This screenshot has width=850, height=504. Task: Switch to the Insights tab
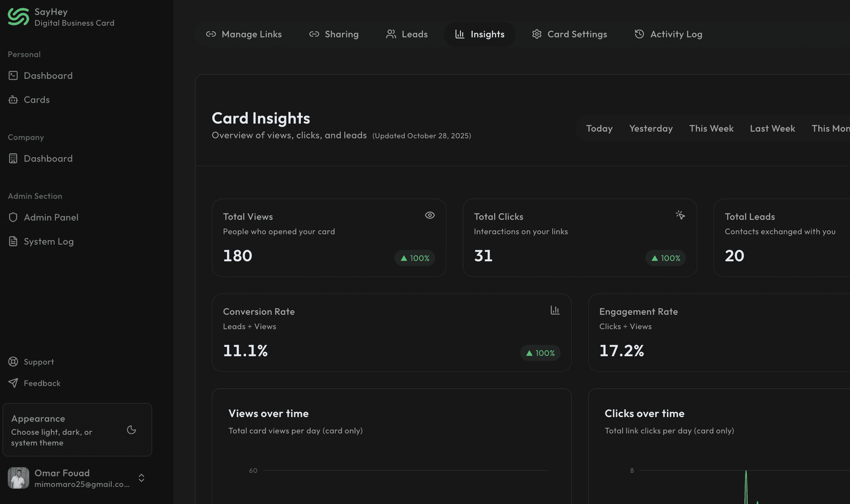pyautogui.click(x=480, y=34)
